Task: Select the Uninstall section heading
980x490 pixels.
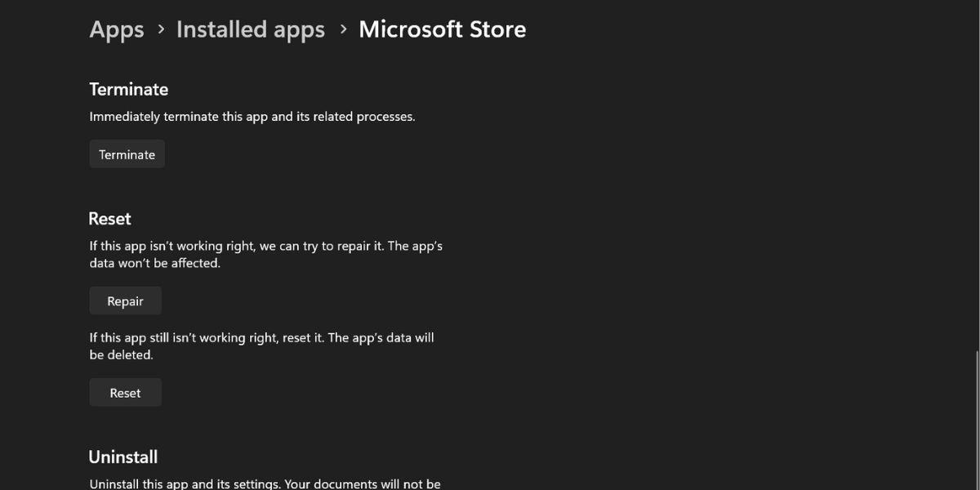Action: (122, 457)
